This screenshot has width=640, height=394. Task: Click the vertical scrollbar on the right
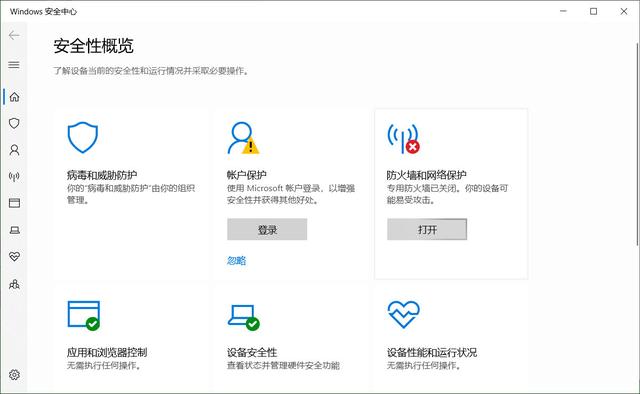point(637,143)
